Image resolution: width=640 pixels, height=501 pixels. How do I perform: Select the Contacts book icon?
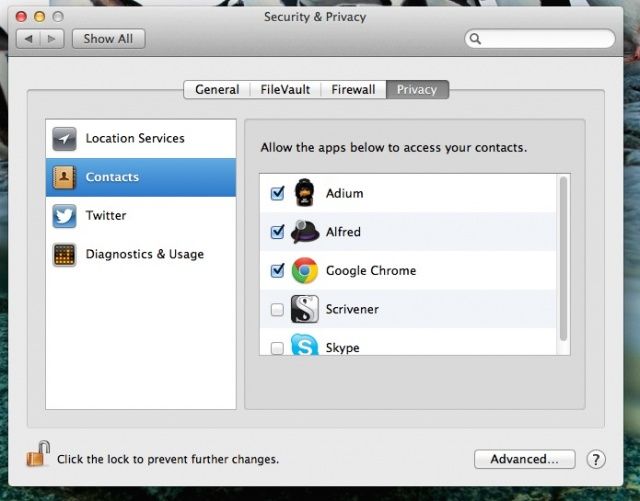64,177
